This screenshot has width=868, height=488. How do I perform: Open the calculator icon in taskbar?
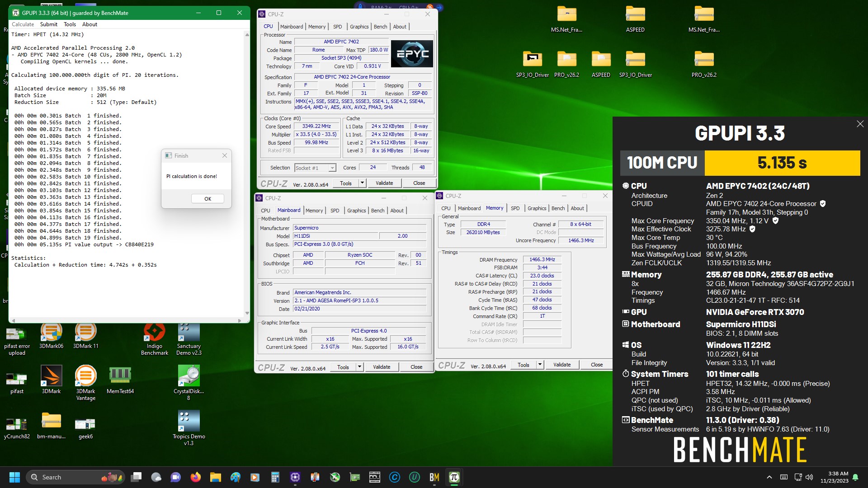tap(275, 477)
